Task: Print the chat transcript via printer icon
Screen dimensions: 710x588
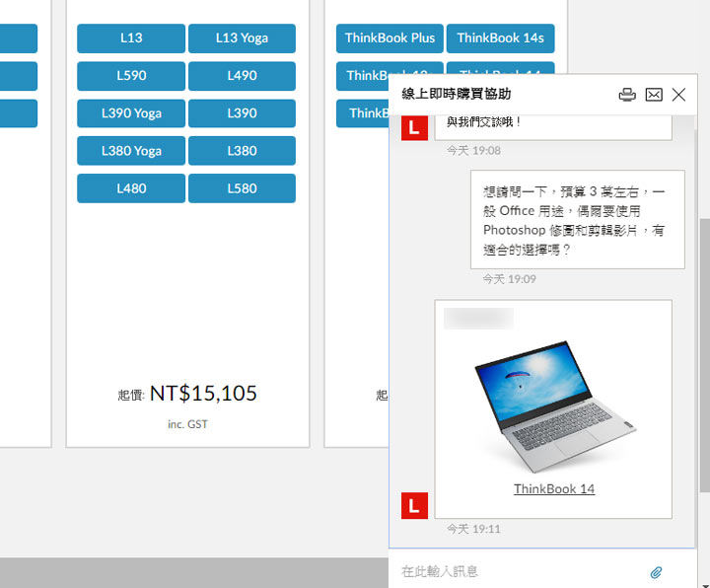Action: (x=627, y=95)
